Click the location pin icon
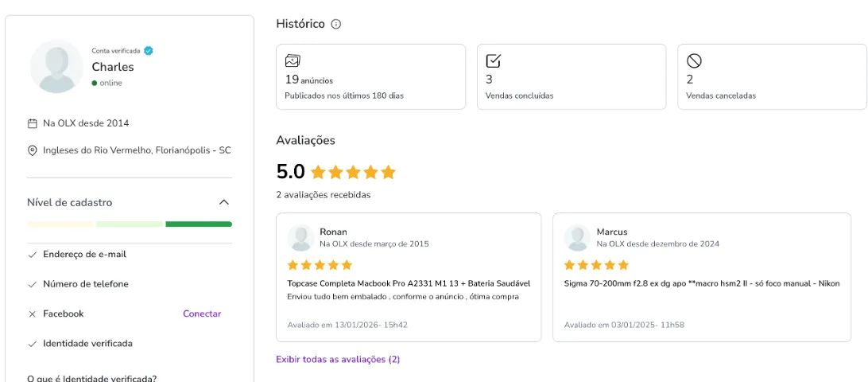The height and width of the screenshot is (382, 868). pyautogui.click(x=33, y=150)
